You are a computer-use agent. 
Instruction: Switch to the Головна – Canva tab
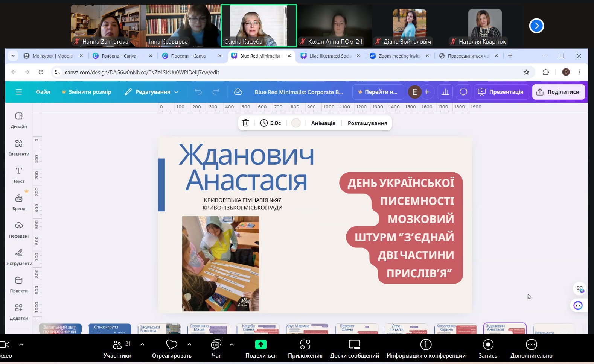tap(119, 56)
